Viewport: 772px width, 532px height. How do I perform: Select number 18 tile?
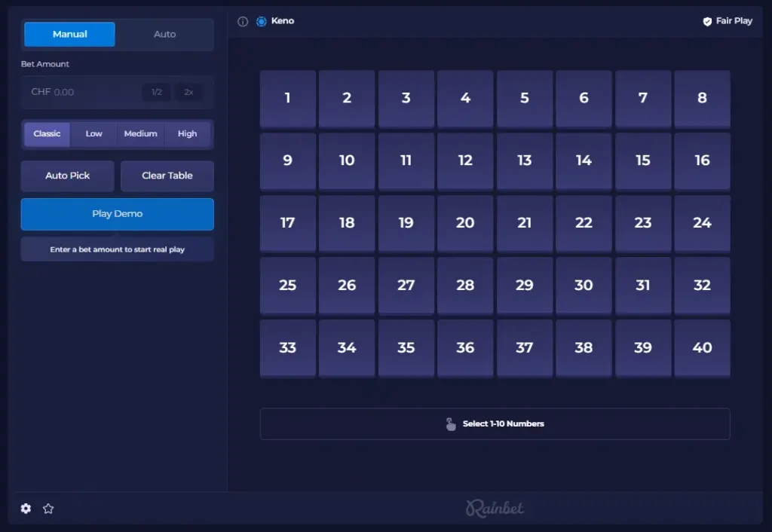coord(347,224)
